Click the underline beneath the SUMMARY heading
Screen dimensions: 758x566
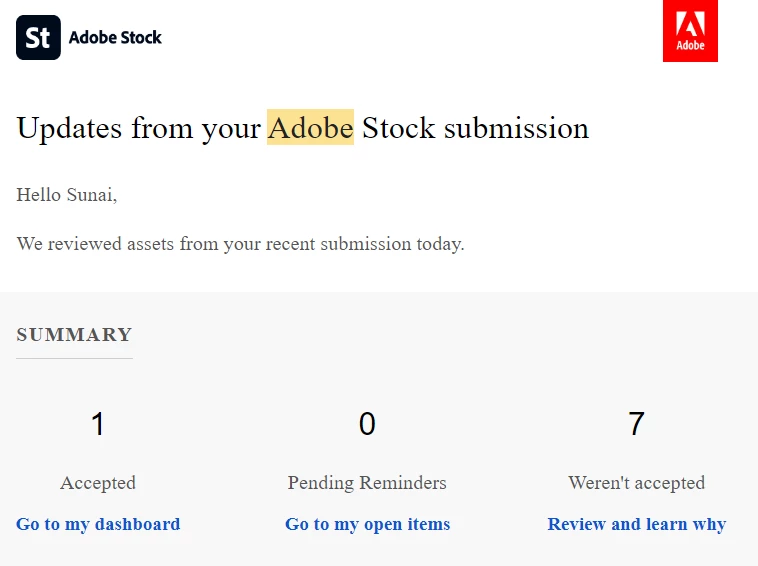tap(74, 358)
